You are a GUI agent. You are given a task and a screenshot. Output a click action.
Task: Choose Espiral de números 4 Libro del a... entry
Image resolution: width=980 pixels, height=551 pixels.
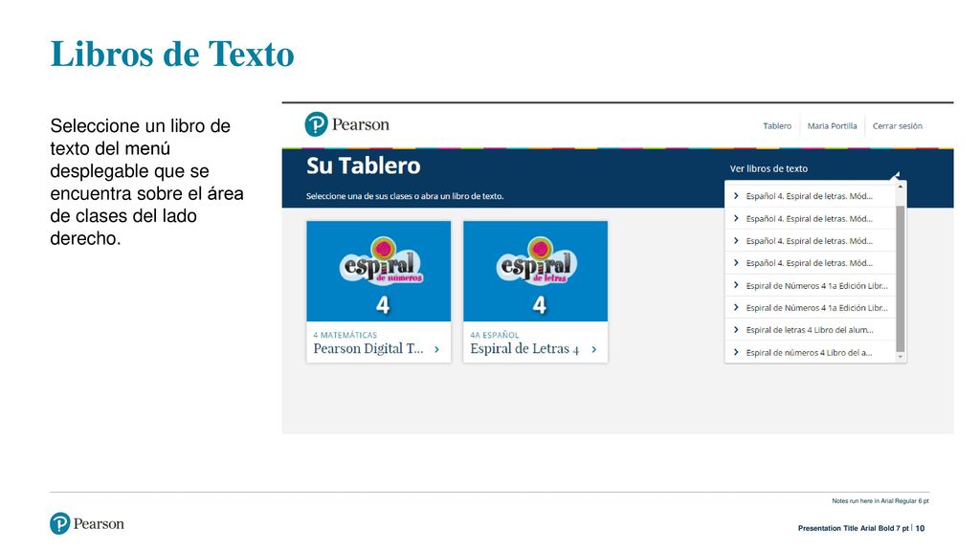[810, 352]
